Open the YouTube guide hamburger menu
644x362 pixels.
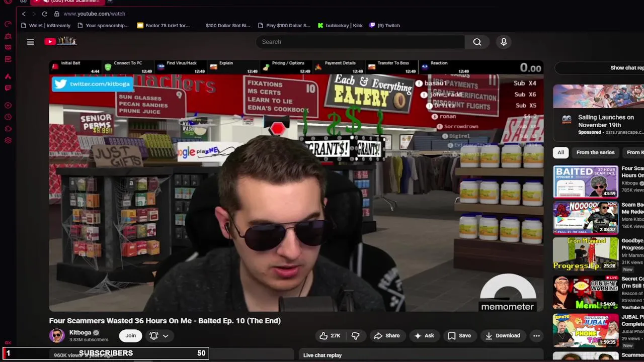point(30,42)
